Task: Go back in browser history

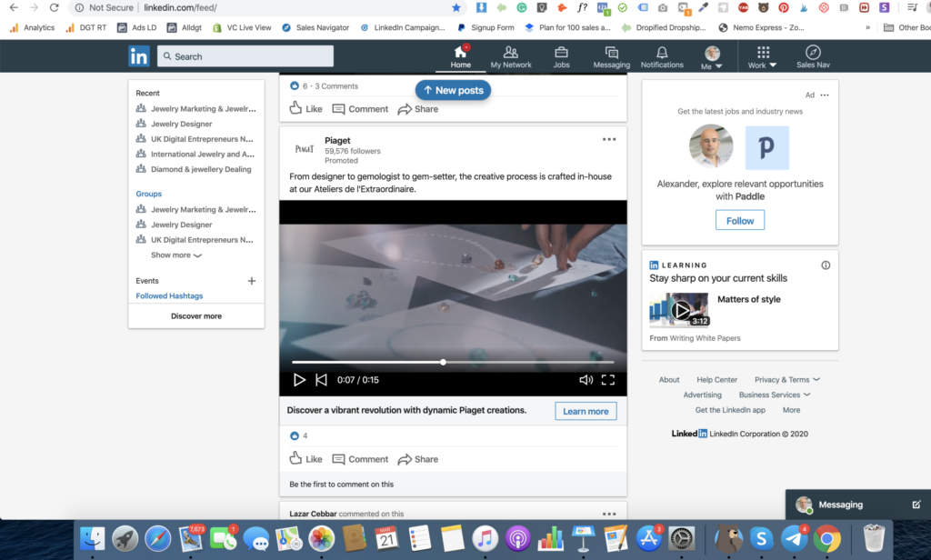Action: 14,7
